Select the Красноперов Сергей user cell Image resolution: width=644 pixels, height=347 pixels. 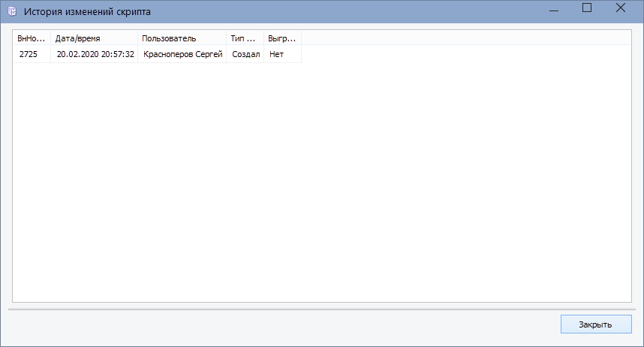[182, 54]
